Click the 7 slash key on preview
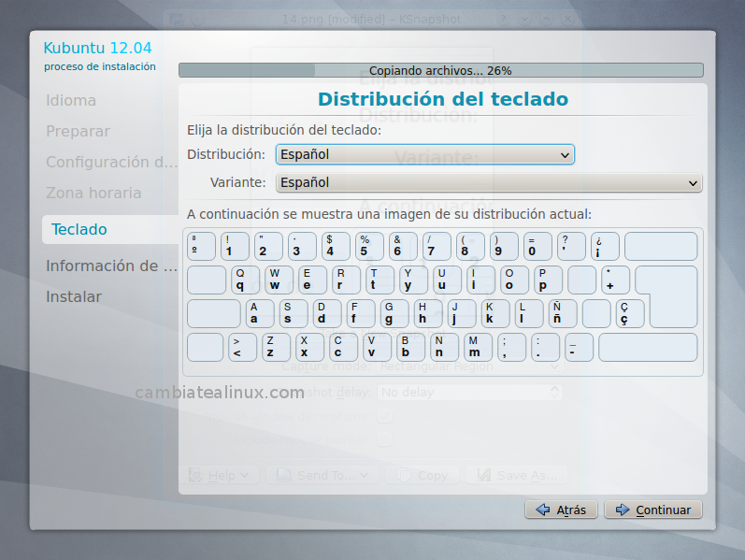 [437, 246]
